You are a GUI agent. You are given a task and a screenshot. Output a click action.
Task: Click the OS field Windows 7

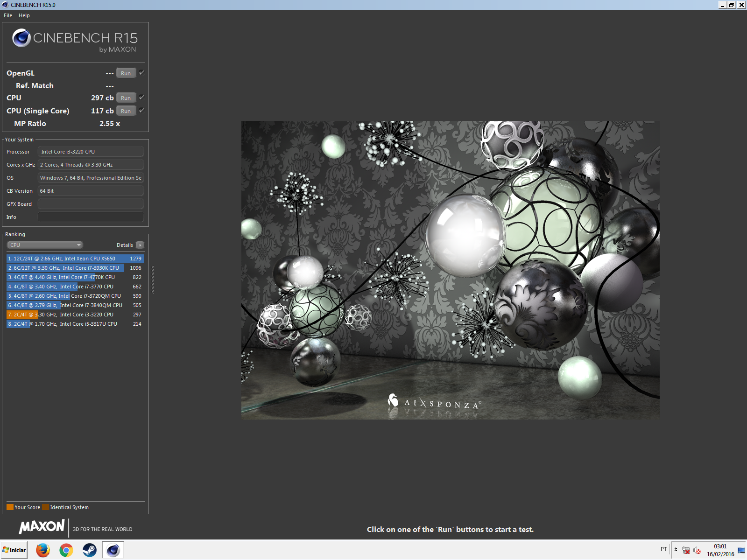(x=91, y=178)
